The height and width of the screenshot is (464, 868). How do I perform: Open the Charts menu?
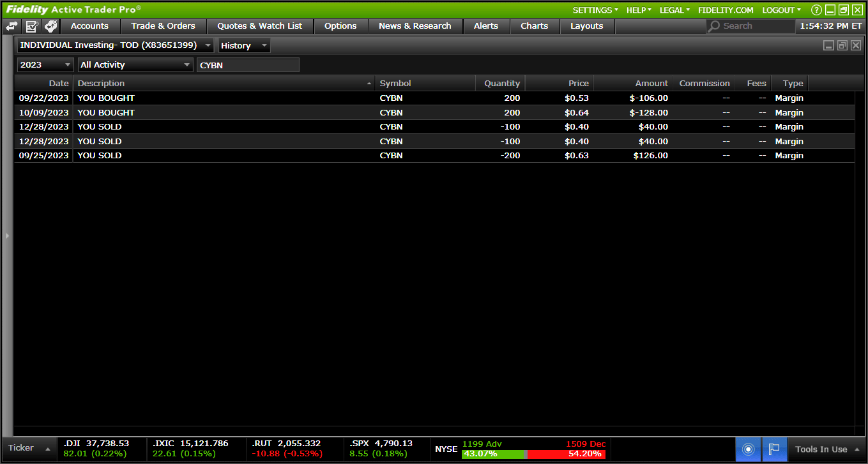(535, 26)
